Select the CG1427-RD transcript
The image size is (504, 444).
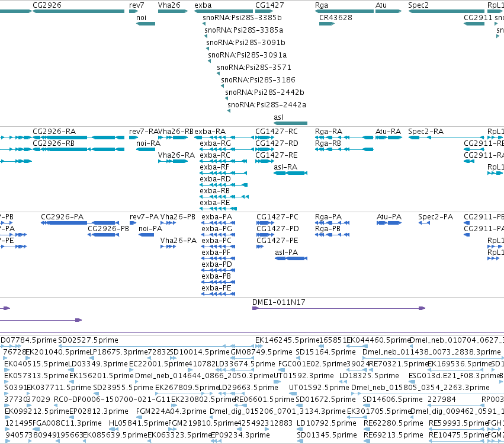265,149
